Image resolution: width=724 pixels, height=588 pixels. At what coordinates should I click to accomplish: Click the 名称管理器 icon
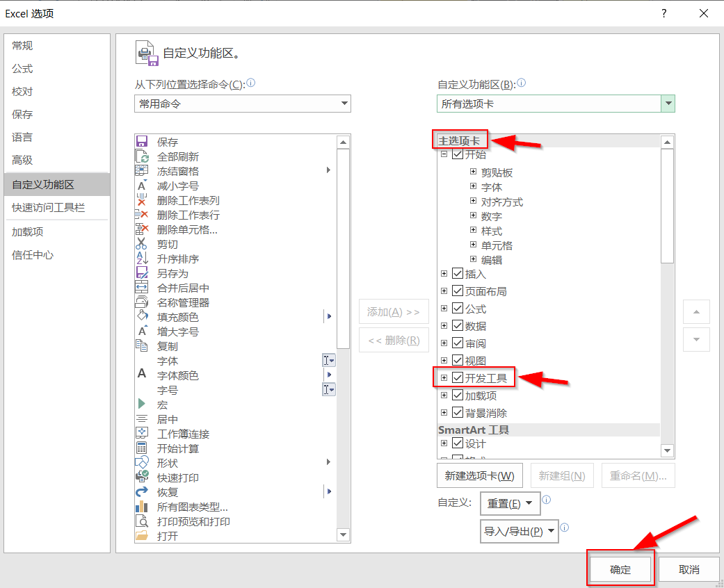(142, 302)
